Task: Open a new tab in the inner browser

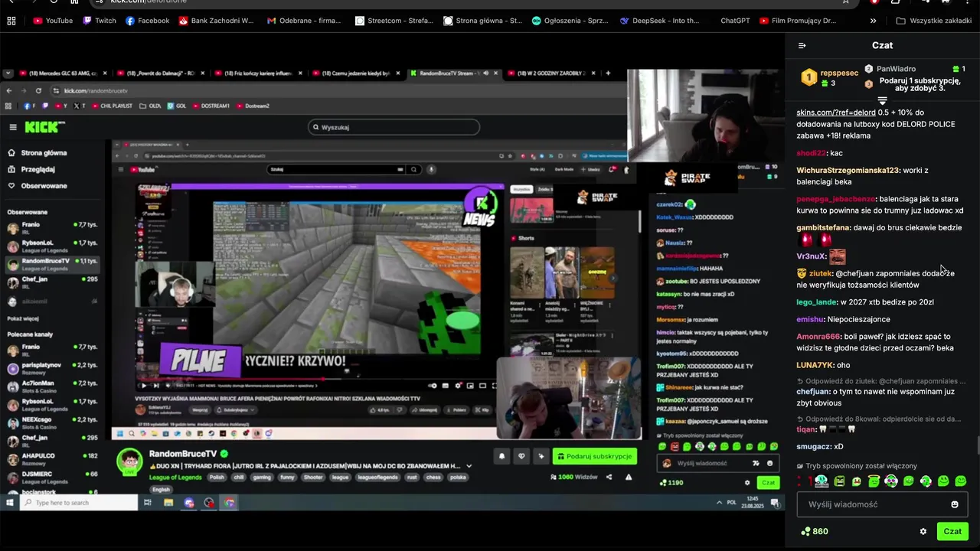Action: coord(608,73)
